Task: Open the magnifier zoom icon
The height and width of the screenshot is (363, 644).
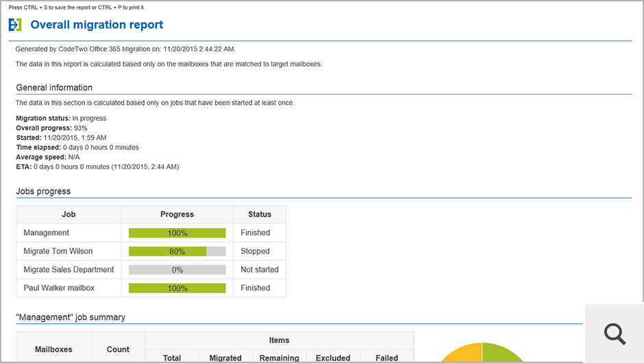Action: pyautogui.click(x=615, y=334)
